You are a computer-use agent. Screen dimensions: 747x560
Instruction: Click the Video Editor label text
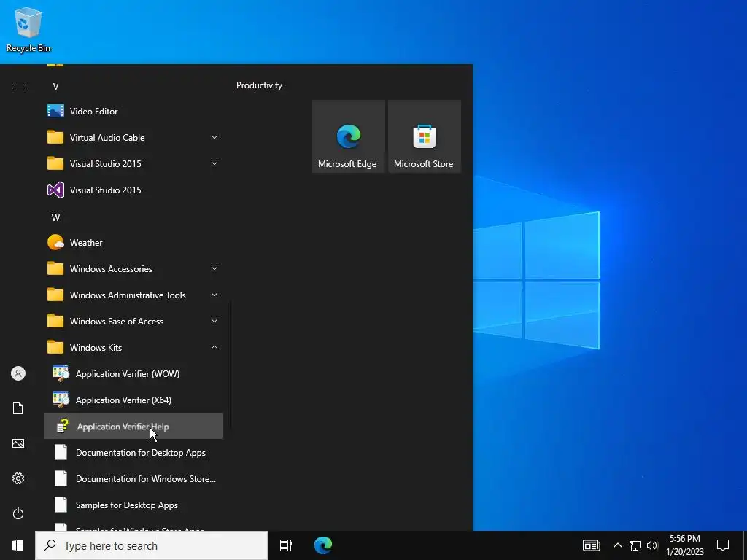(x=94, y=112)
